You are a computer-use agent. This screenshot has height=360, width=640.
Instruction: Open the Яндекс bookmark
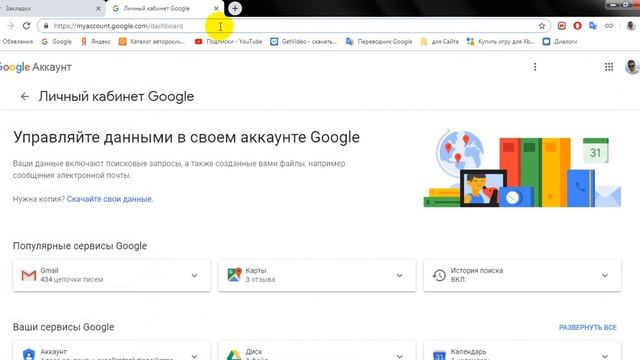pos(96,42)
